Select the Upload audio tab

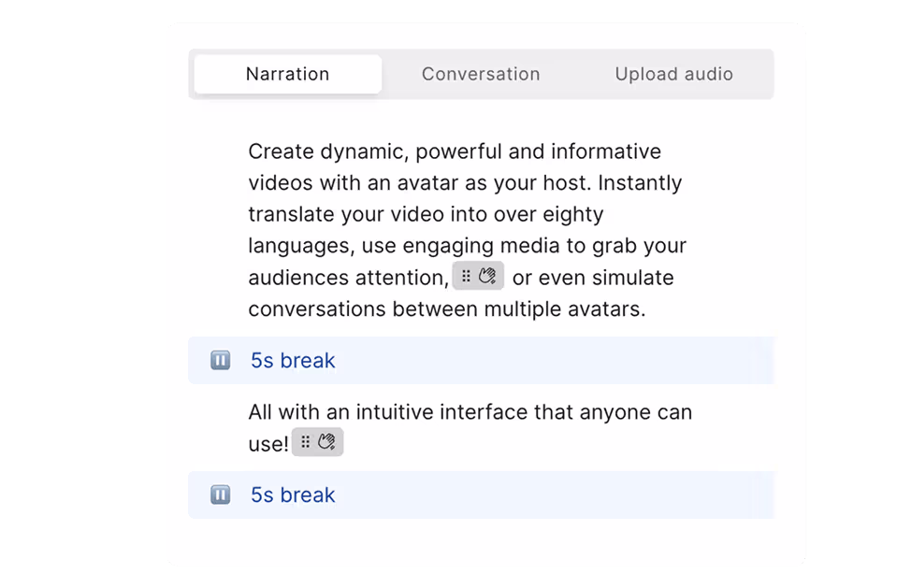pos(674,74)
